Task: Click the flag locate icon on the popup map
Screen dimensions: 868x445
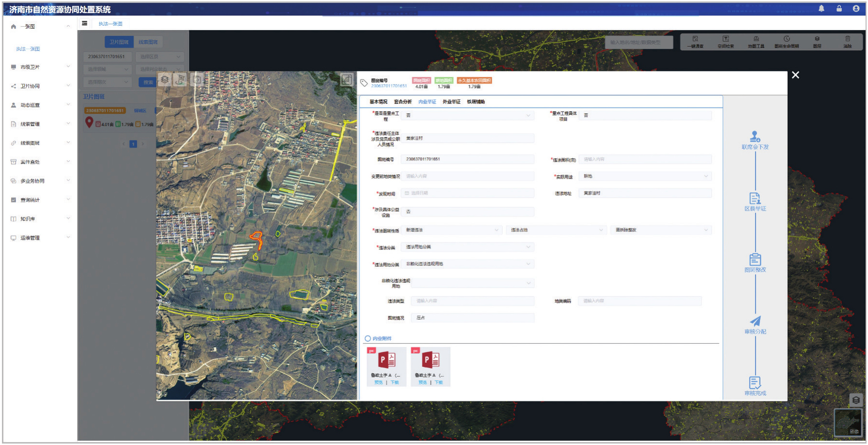Action: coord(180,79)
